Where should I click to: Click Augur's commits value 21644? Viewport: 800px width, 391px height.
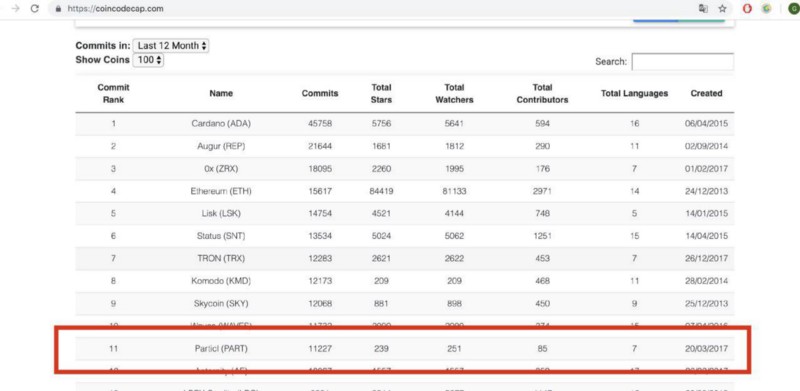[x=320, y=146]
